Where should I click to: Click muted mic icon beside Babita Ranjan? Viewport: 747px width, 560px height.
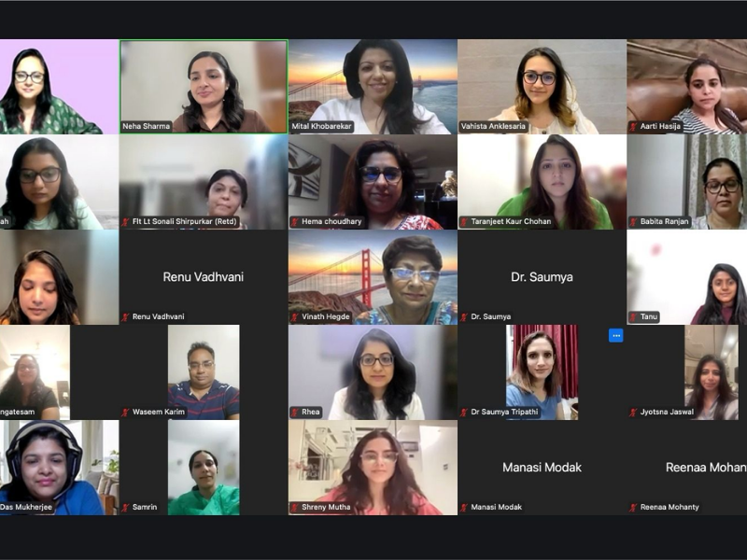click(x=633, y=221)
